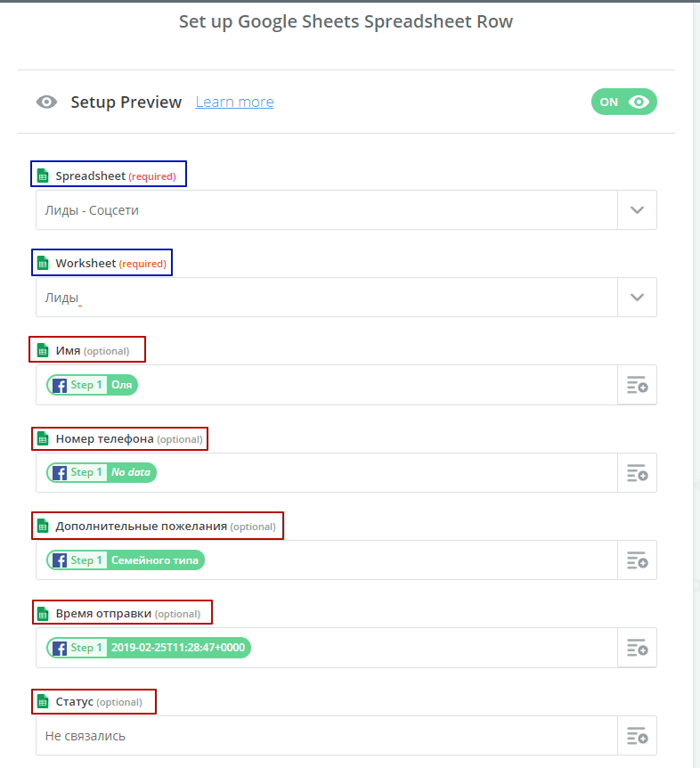This screenshot has height=768, width=700.
Task: Click insert-field icon for Имя field
Action: click(x=637, y=385)
